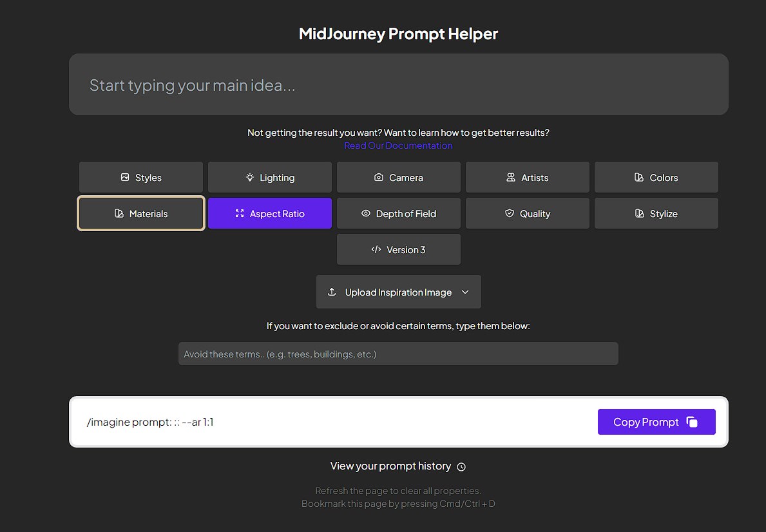The width and height of the screenshot is (766, 532).
Task: Open the Read Our Documentation link
Action: (398, 146)
